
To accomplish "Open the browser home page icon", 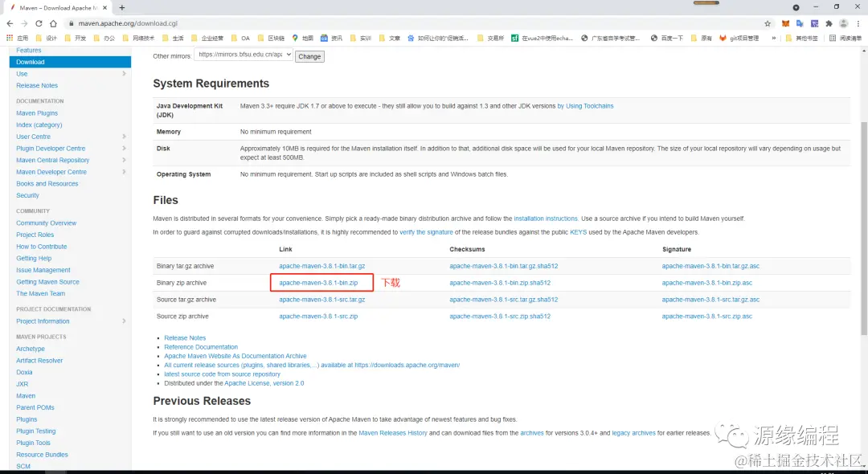I will 53,24.
